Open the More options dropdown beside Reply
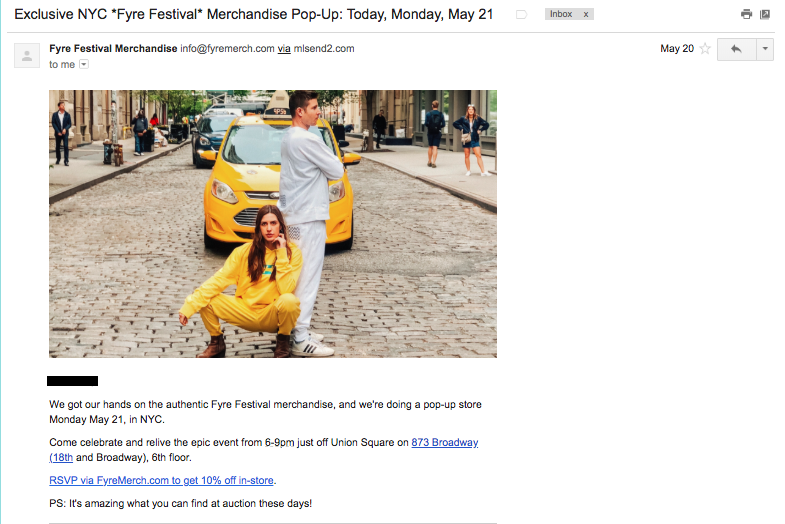The image size is (785, 524). pyautogui.click(x=765, y=49)
